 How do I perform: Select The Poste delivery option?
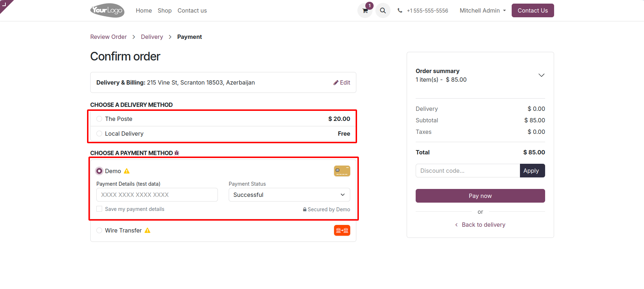(99, 119)
